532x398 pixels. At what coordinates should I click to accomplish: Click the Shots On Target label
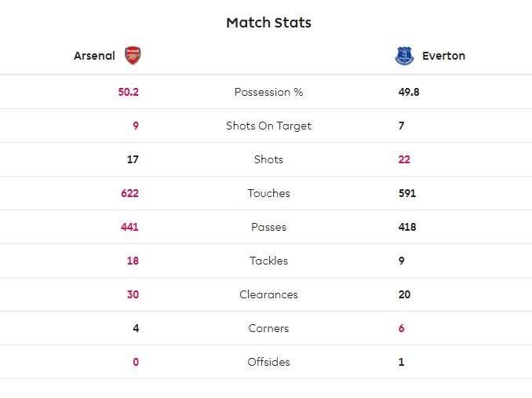(268, 126)
